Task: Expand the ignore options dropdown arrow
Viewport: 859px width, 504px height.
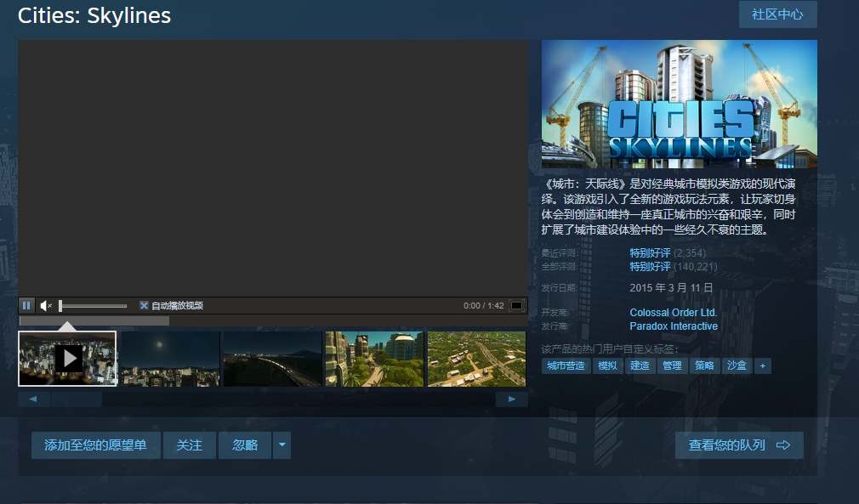Action: click(282, 445)
